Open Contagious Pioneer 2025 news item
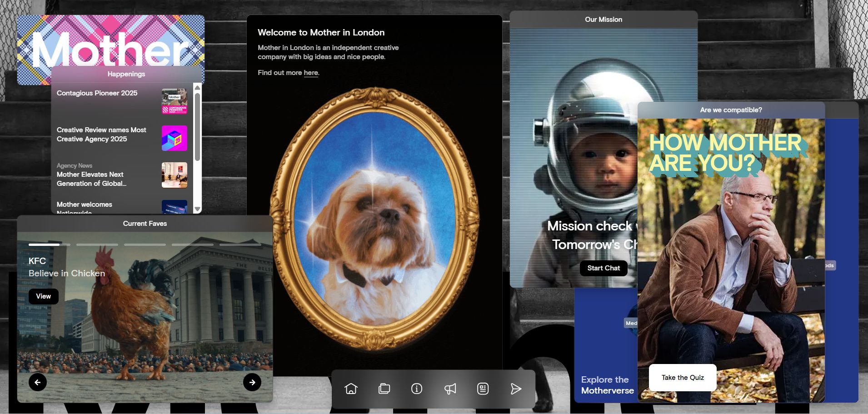 [97, 93]
